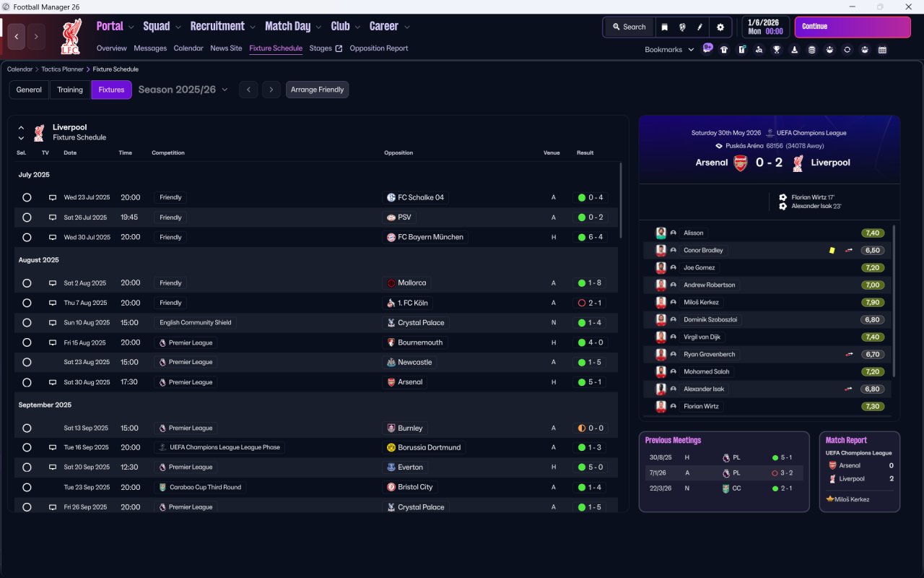Screen dimensions: 924x578
Task: Select the radio button for the Everton fixture
Action: (27, 467)
